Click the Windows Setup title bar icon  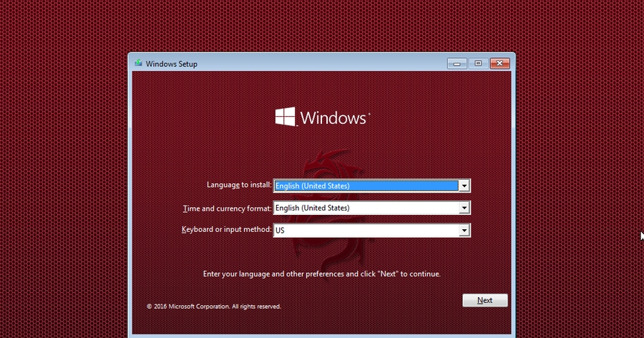[x=138, y=63]
